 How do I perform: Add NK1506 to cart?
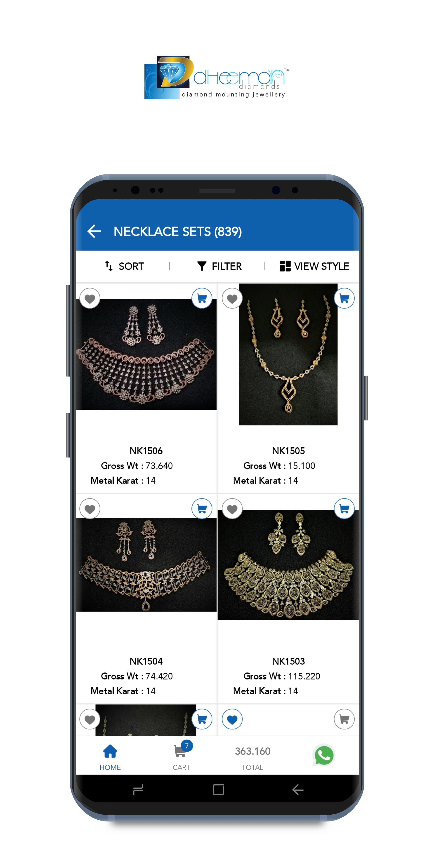(x=201, y=298)
